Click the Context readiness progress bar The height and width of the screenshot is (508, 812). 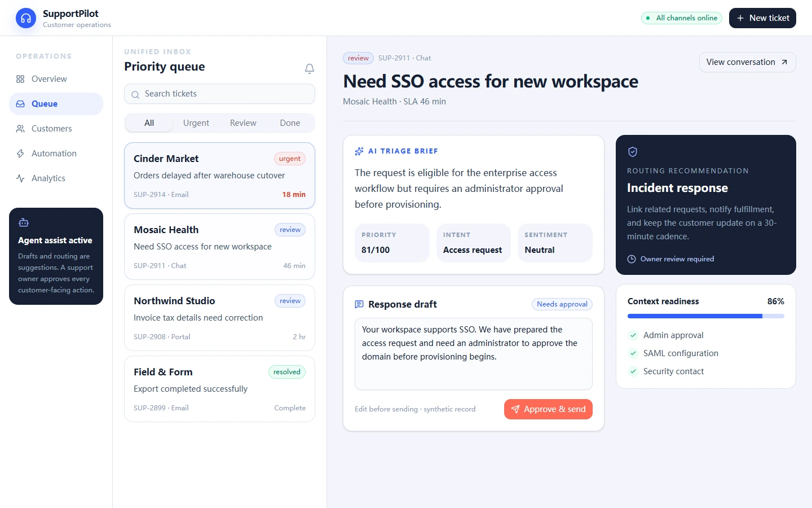706,316
